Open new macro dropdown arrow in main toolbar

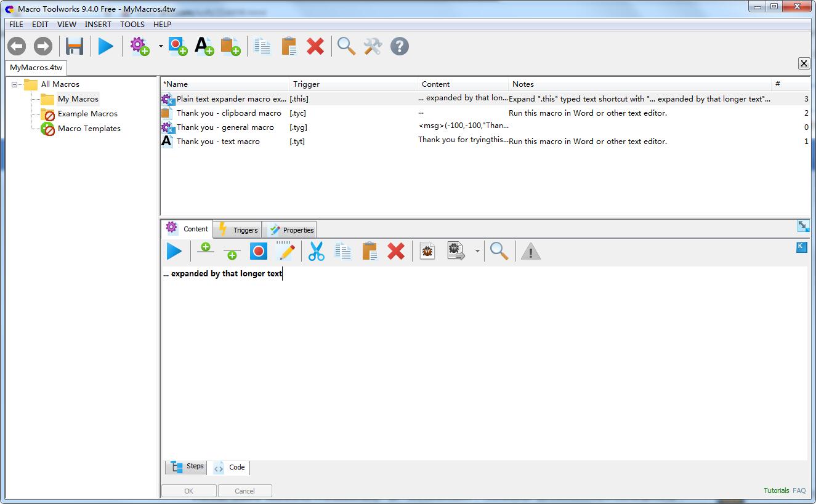point(161,46)
